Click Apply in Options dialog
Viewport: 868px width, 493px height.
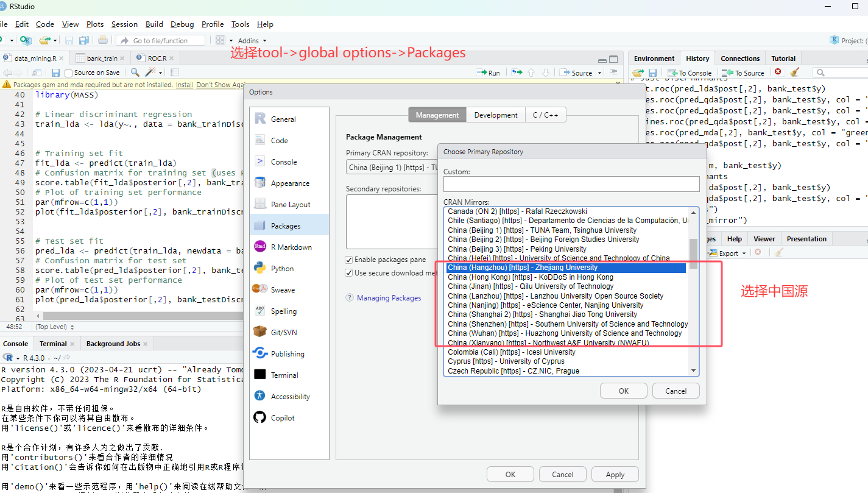click(x=615, y=475)
